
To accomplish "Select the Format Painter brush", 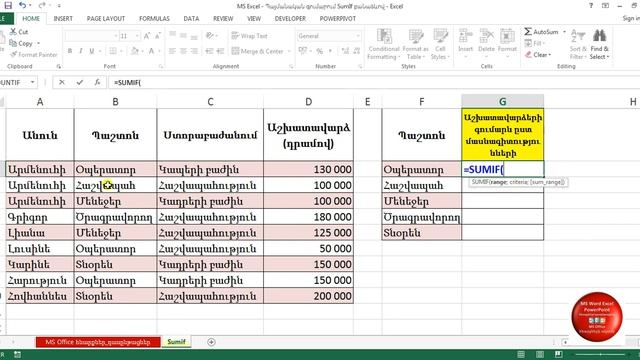I will [13, 54].
